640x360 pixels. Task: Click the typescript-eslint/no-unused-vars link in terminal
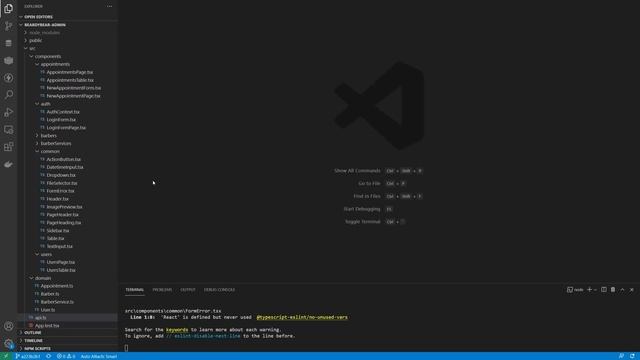[302, 317]
